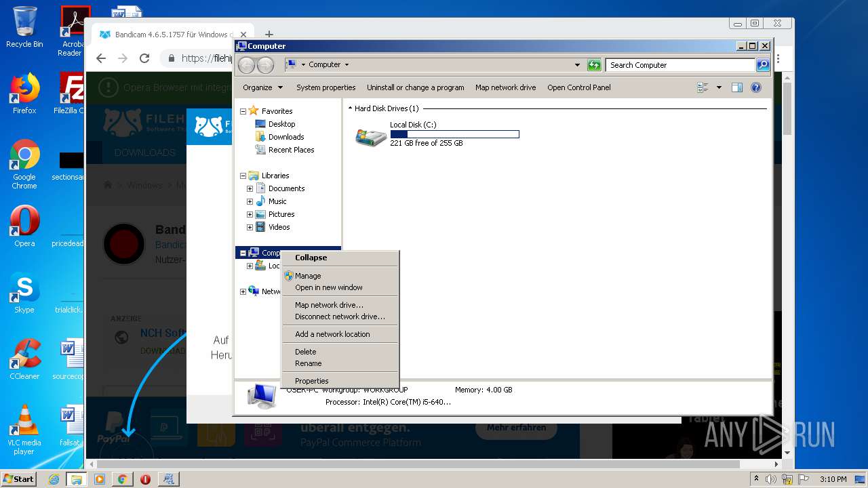
Task: Open Google Chrome desktop shortcut
Action: [x=24, y=164]
